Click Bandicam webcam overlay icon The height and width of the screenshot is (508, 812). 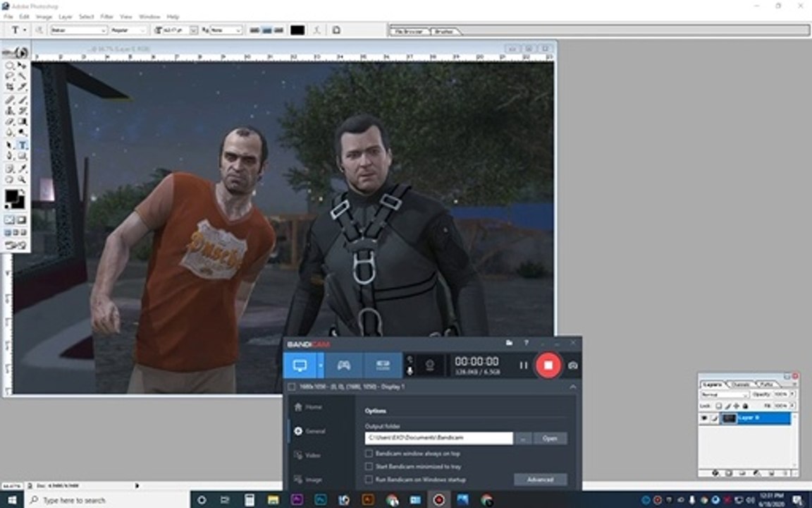pyautogui.click(x=429, y=365)
